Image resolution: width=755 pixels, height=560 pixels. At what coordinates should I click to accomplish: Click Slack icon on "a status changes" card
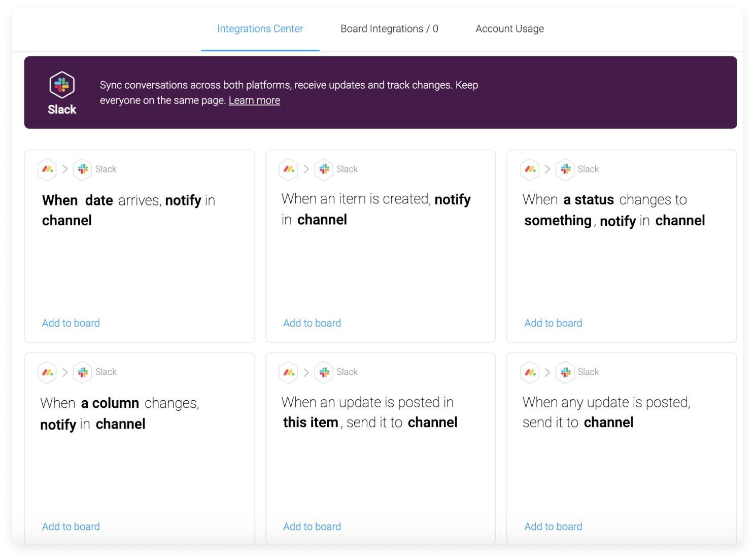(x=565, y=169)
